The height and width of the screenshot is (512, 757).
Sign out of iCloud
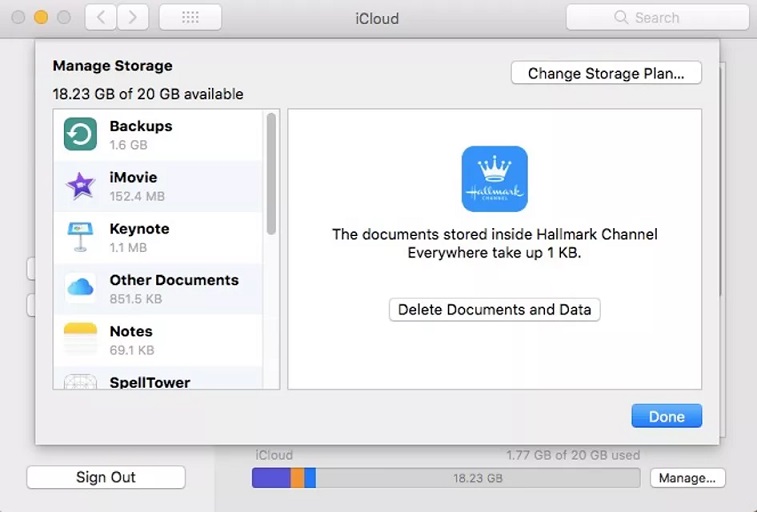click(106, 477)
